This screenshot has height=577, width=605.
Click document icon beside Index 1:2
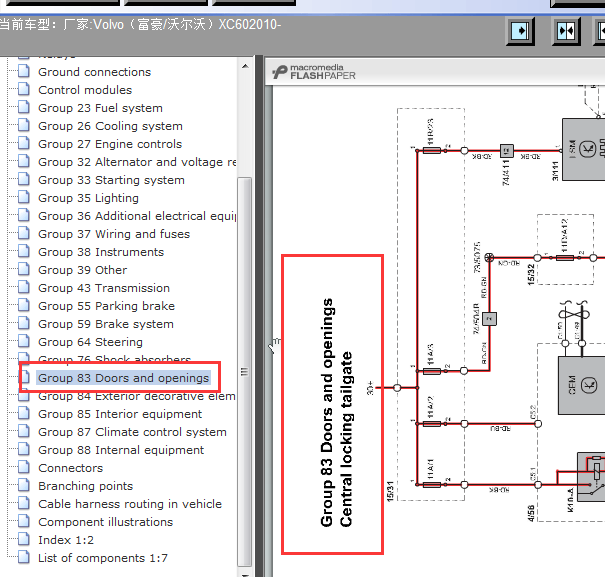tap(24, 540)
